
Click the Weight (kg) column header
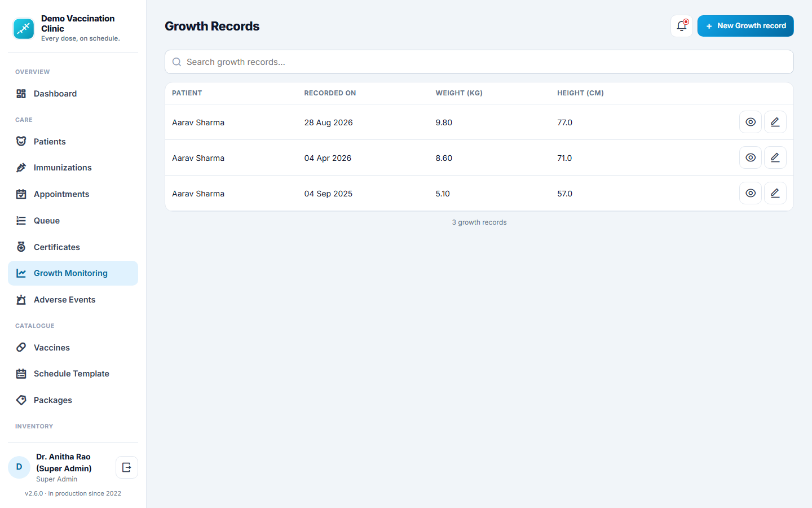(459, 93)
